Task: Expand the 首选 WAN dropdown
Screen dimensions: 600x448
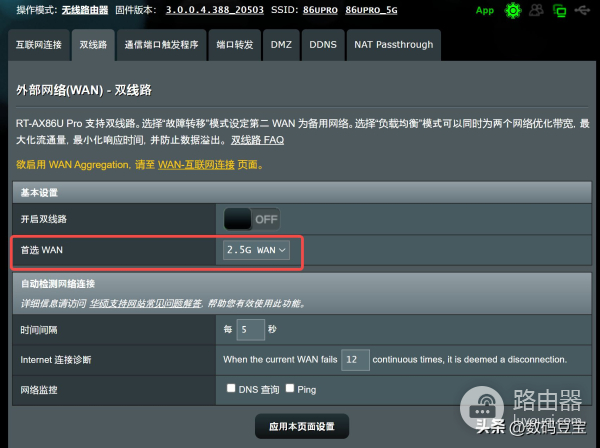Action: [x=256, y=250]
